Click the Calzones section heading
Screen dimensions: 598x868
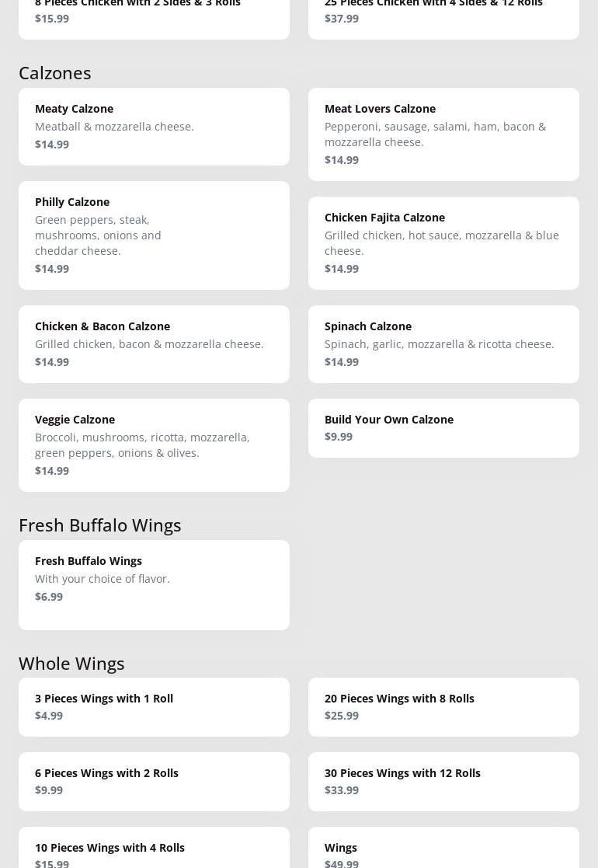pyautogui.click(x=55, y=72)
